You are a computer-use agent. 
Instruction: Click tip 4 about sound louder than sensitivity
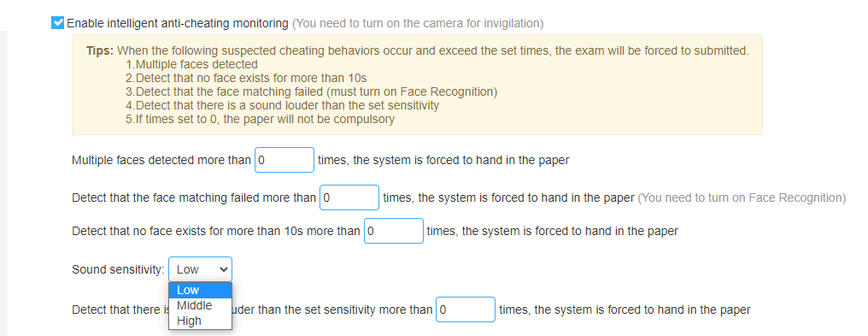(282, 105)
